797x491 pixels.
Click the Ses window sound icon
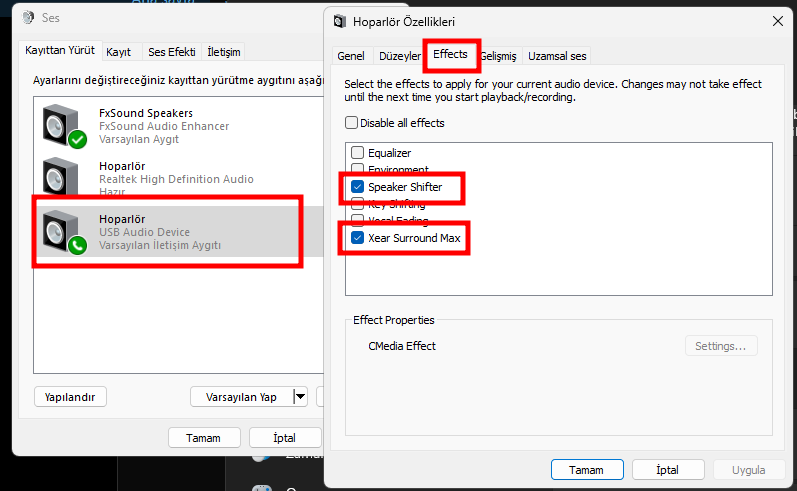[x=28, y=17]
